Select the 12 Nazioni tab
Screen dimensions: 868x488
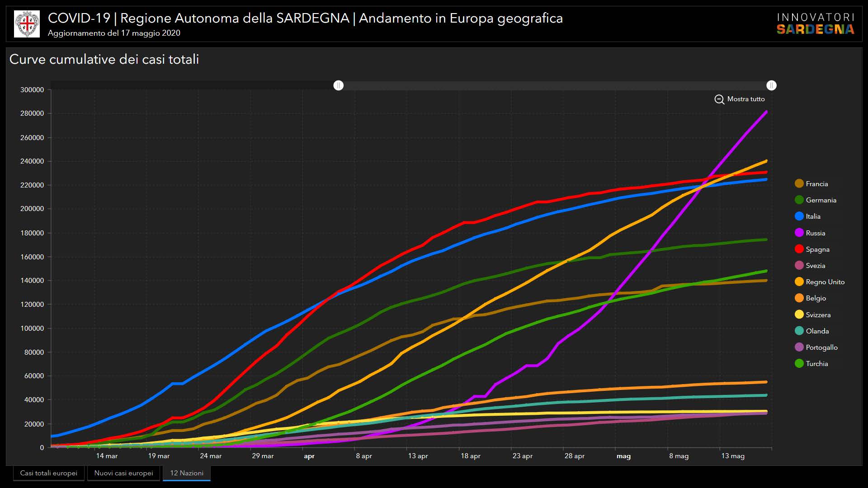pyautogui.click(x=187, y=473)
